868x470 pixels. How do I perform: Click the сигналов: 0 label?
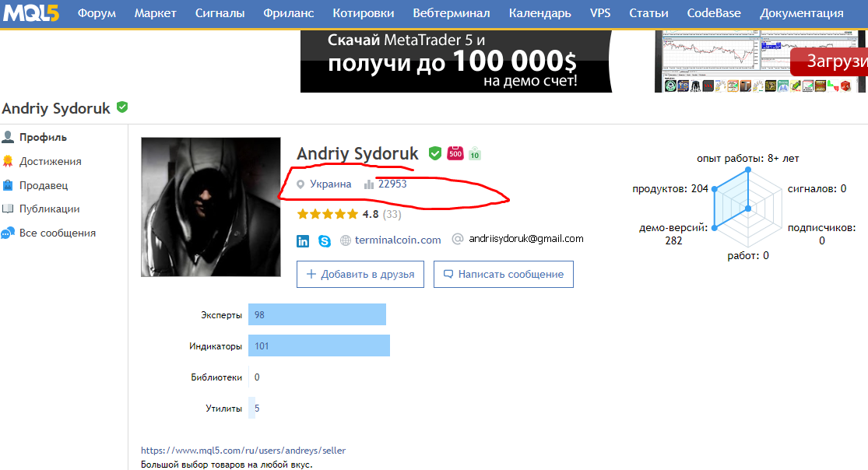817,189
